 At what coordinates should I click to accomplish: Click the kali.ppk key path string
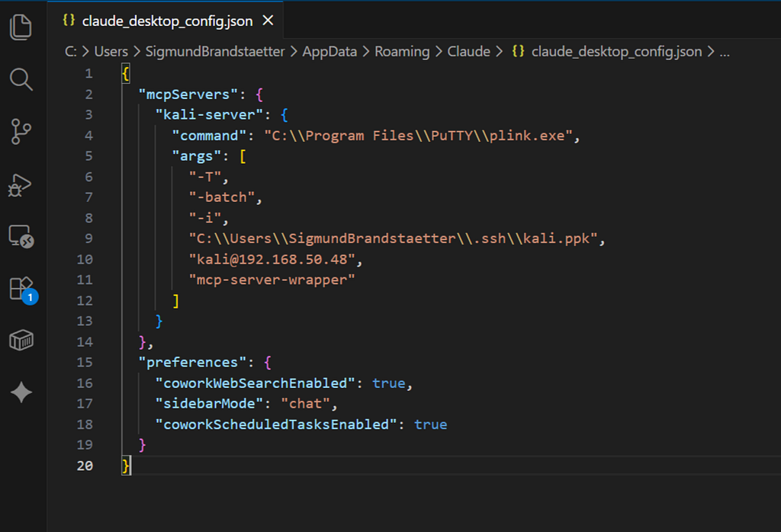pyautogui.click(x=393, y=239)
